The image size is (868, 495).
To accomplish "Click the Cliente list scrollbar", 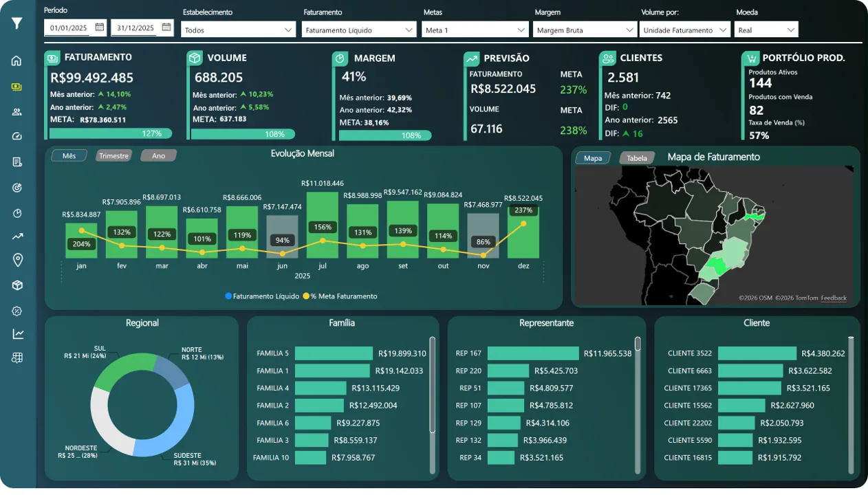I will pos(851,405).
